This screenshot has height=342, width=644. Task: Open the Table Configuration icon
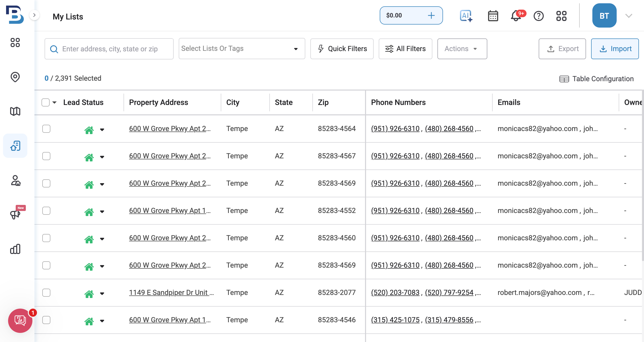[x=564, y=79]
